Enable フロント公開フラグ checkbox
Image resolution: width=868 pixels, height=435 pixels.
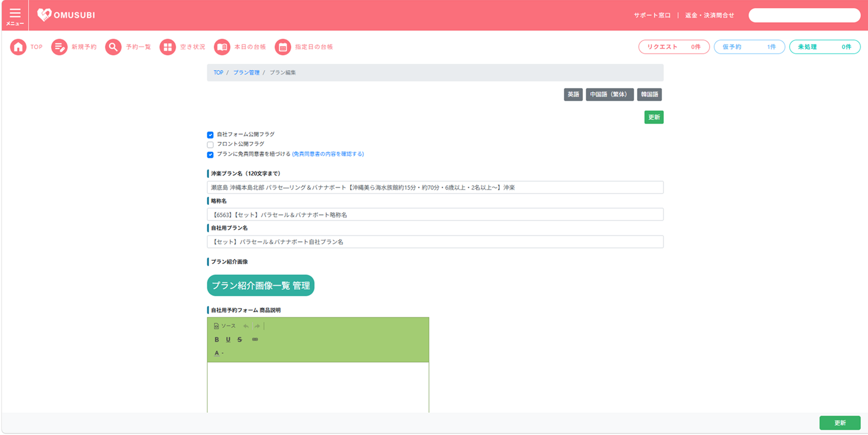point(210,144)
